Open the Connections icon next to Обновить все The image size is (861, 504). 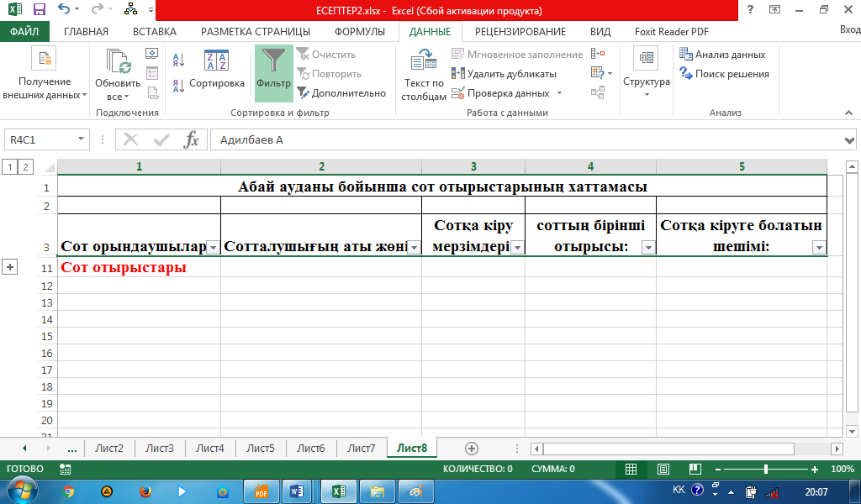(x=151, y=54)
